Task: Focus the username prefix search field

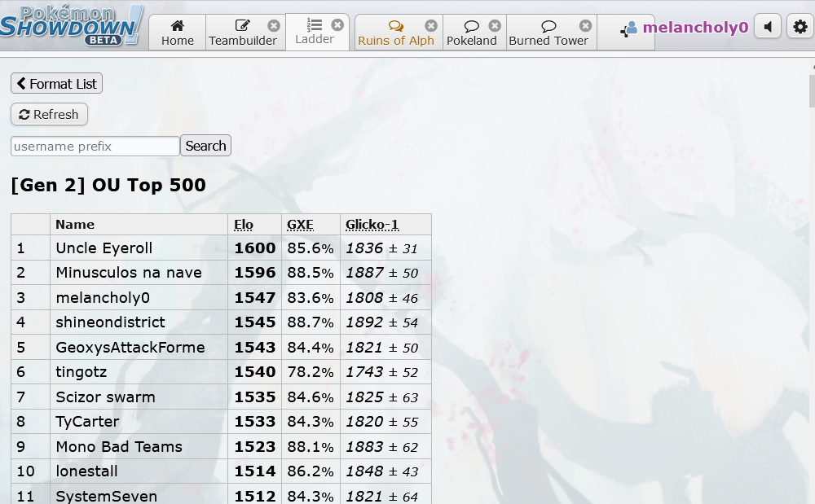Action: [x=95, y=147]
